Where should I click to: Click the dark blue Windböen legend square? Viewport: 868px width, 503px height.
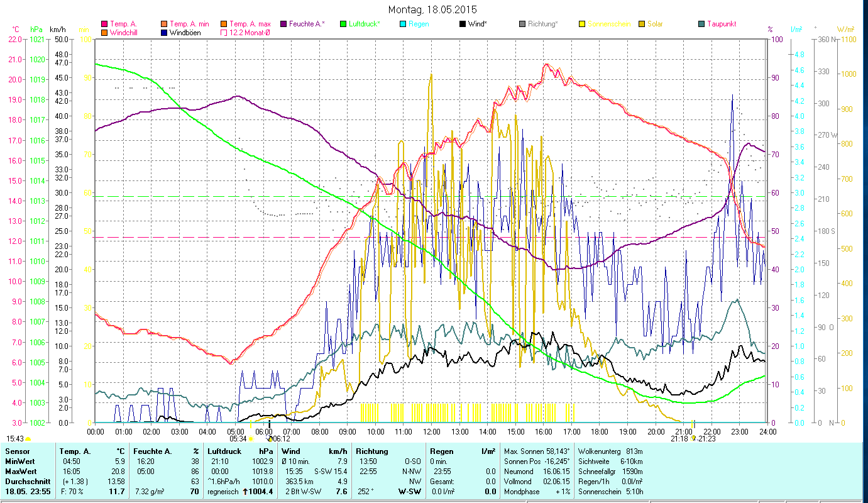[164, 33]
